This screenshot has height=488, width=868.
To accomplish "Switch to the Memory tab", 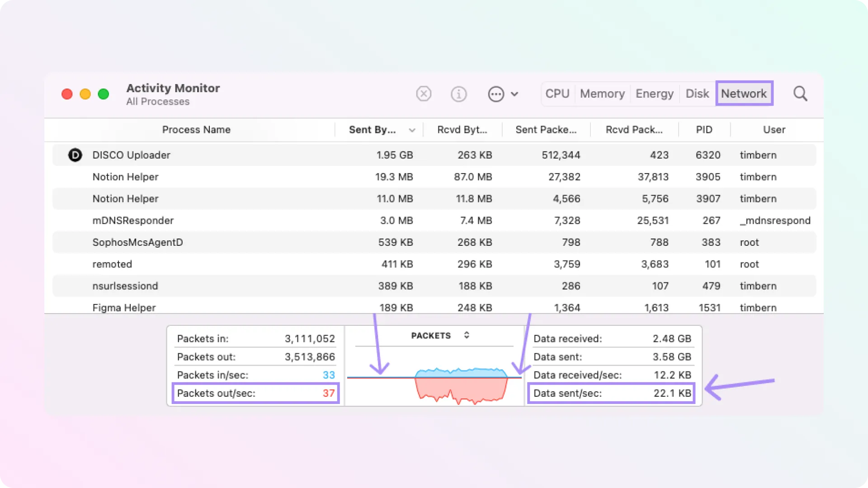I will 602,94.
